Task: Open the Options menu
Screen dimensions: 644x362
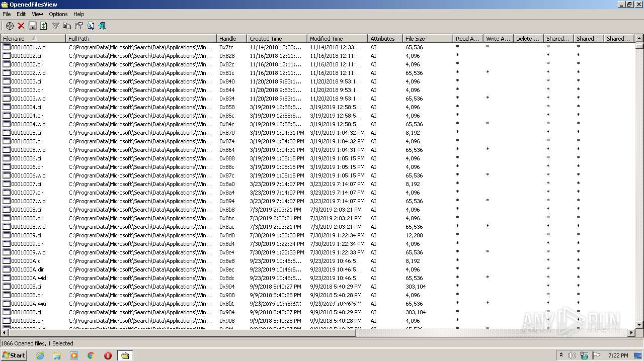Action: 58,14
